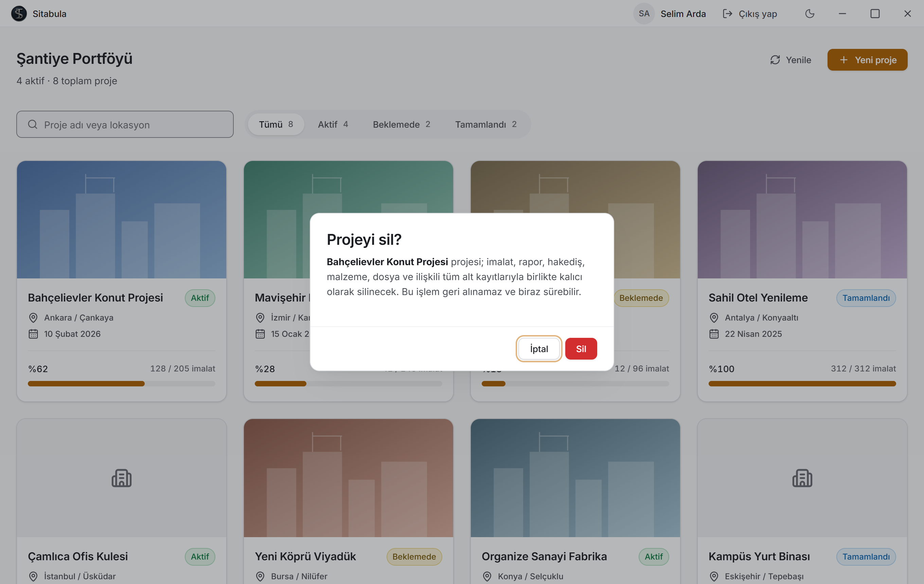
Task: Click the location pin icon beside Ankara / Çankaya
Action: click(33, 317)
